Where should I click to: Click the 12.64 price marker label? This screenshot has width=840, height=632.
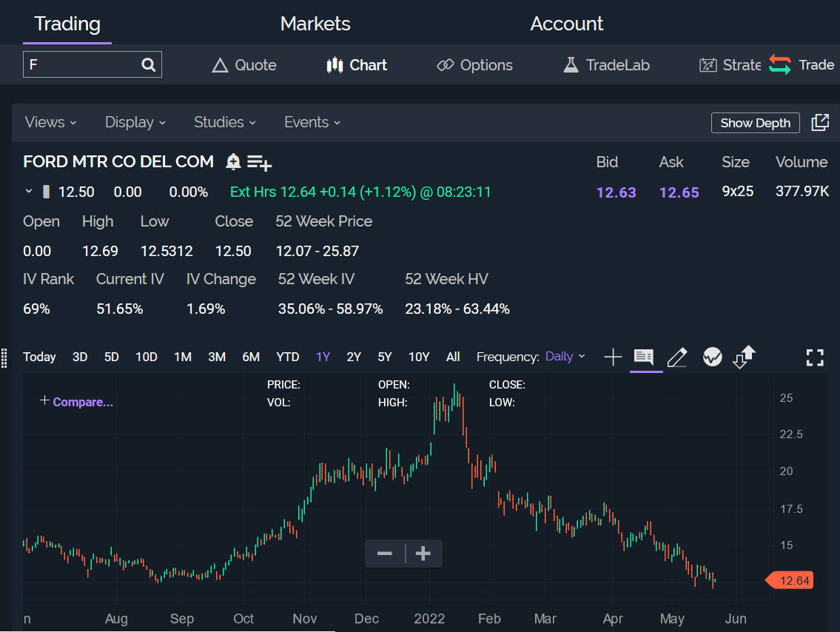coord(791,581)
